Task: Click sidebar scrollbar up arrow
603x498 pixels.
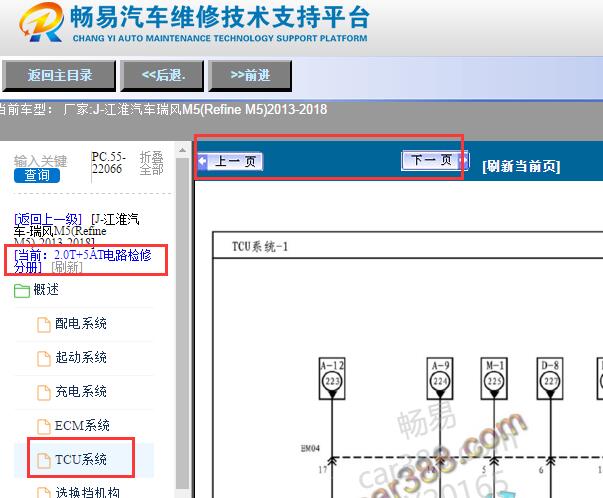Action: click(x=182, y=150)
